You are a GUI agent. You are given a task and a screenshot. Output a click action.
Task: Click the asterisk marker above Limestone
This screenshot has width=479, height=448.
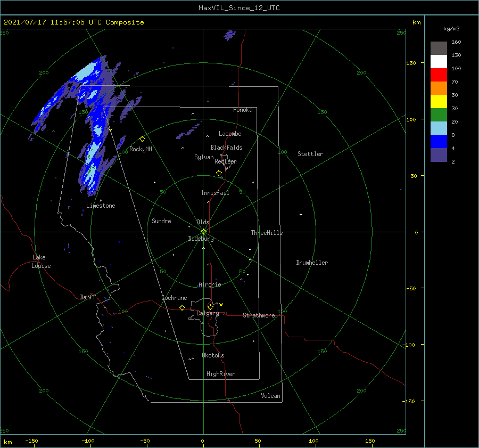pos(101,201)
